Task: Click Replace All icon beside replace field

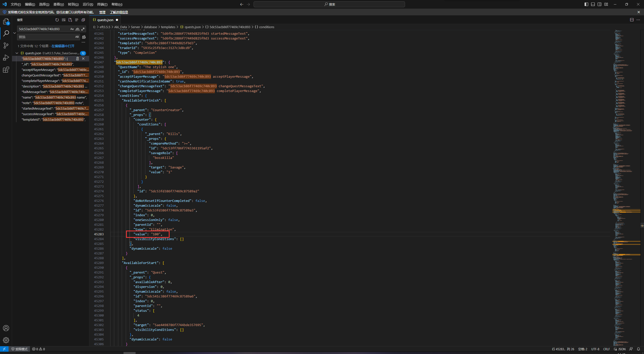Action: (x=84, y=37)
